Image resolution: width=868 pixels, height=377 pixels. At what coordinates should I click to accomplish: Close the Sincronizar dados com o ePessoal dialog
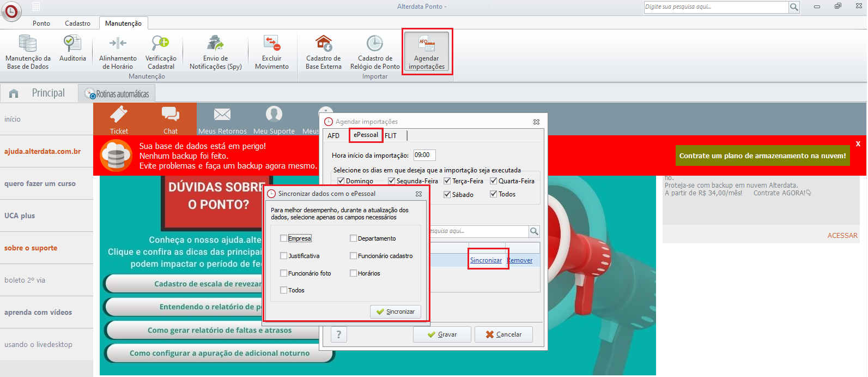click(418, 194)
